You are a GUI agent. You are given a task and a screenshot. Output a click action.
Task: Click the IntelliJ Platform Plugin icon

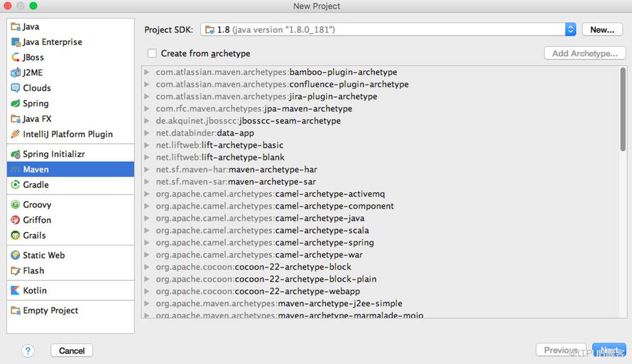click(x=16, y=134)
